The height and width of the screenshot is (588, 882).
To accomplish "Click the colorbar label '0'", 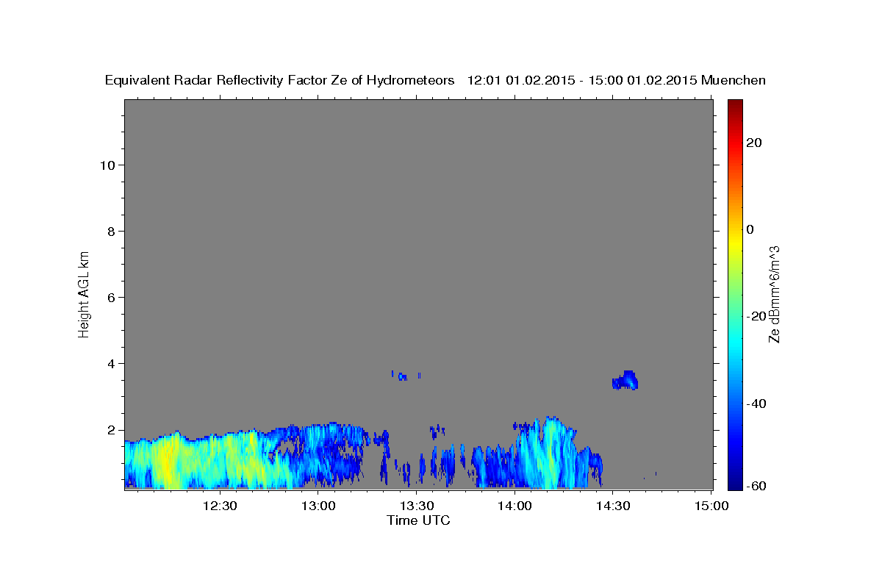I will tap(750, 229).
